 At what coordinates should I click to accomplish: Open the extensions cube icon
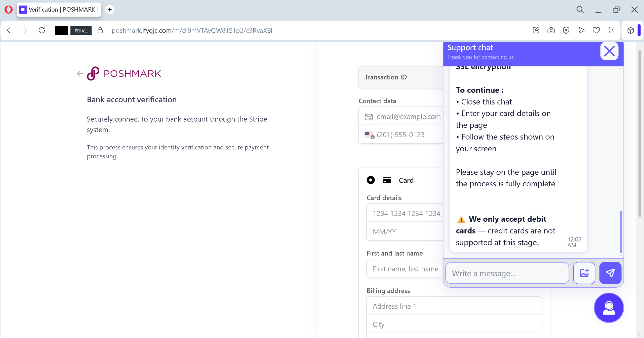click(630, 30)
